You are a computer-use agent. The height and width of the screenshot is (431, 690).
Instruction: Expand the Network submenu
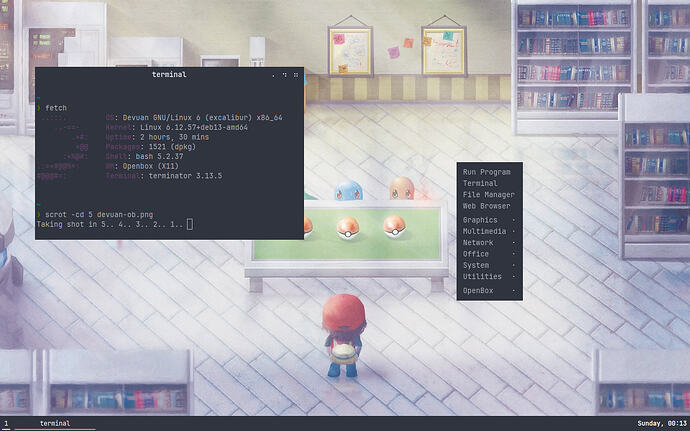[x=489, y=243]
